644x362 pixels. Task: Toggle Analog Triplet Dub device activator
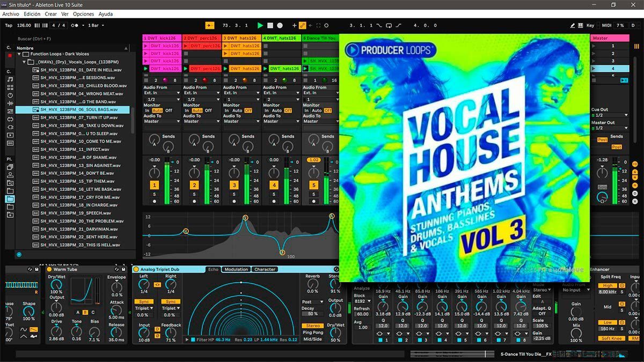click(136, 269)
